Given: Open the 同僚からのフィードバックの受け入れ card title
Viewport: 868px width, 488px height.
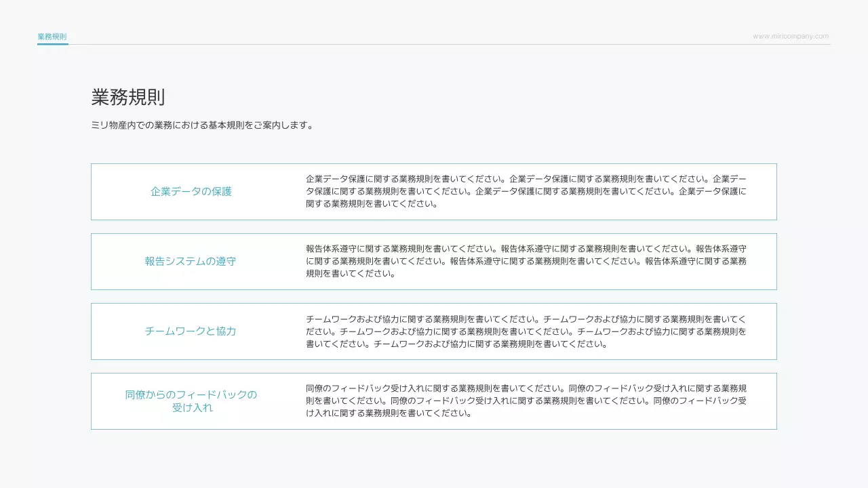Looking at the screenshot, I should (x=191, y=401).
